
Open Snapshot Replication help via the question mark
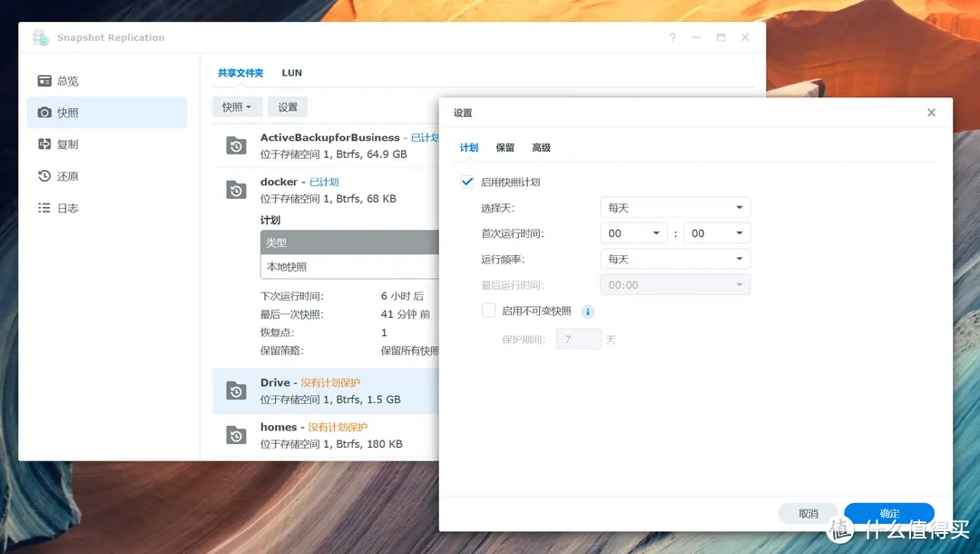pyautogui.click(x=671, y=37)
